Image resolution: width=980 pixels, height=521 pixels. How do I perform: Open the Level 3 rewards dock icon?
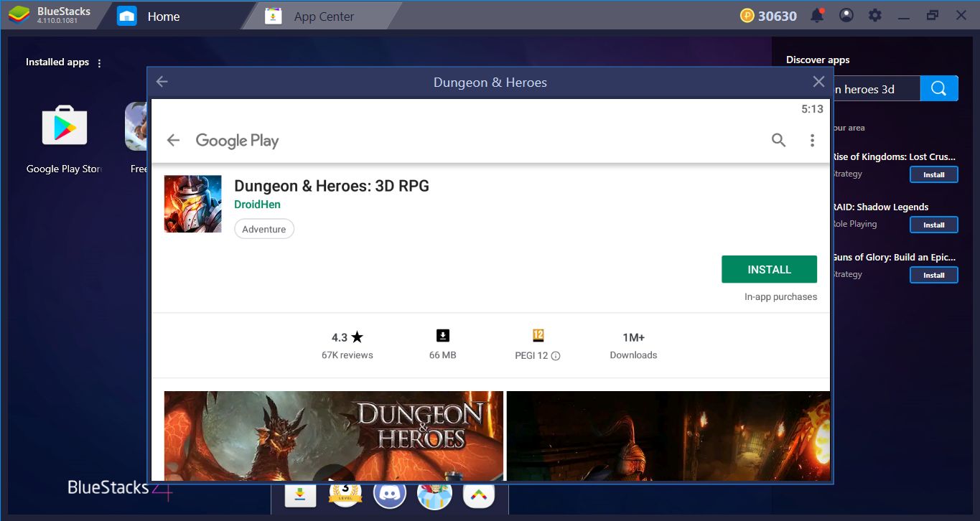(x=345, y=494)
